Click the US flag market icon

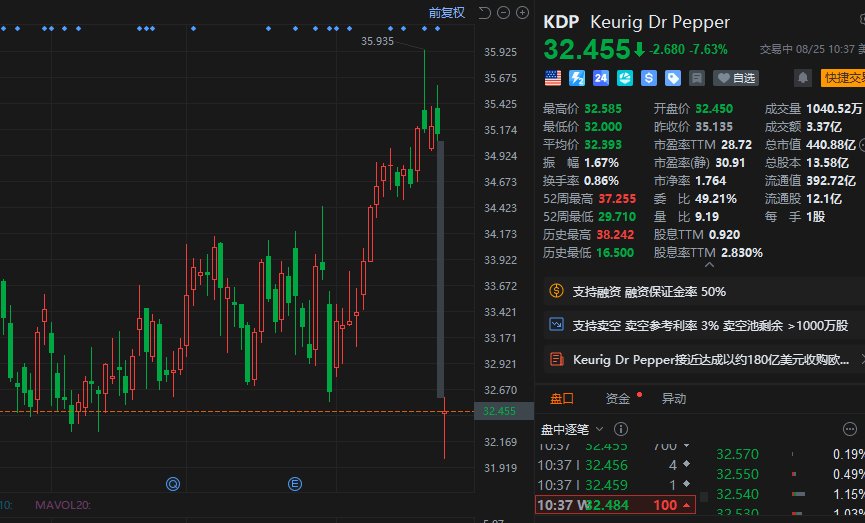(553, 78)
